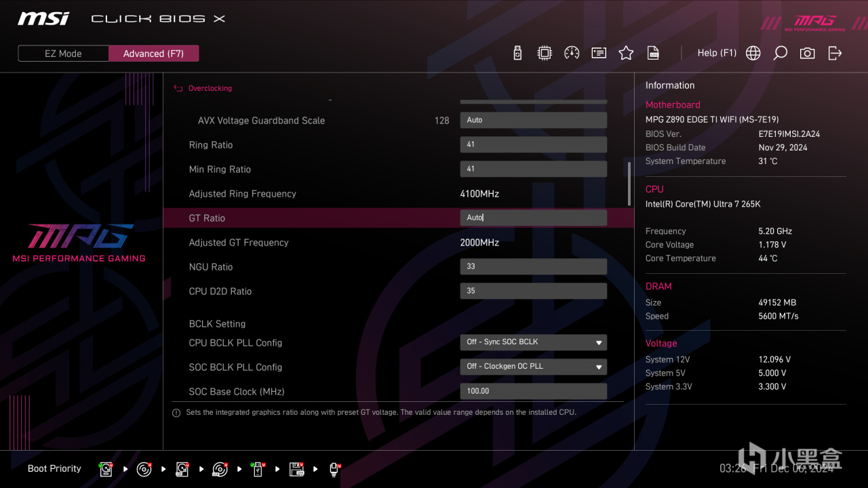Select the USB hard disk boot device icon

point(182,469)
